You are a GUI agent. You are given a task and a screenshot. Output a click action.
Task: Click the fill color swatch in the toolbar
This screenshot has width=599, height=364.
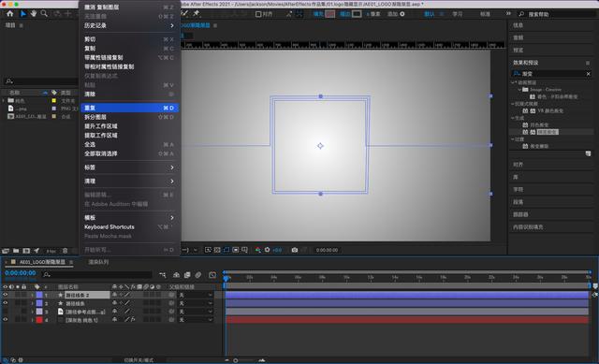point(330,14)
